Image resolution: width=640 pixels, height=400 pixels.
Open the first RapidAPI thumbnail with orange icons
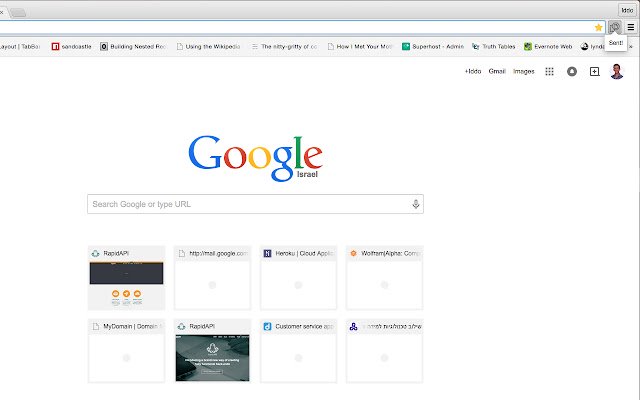[127, 278]
